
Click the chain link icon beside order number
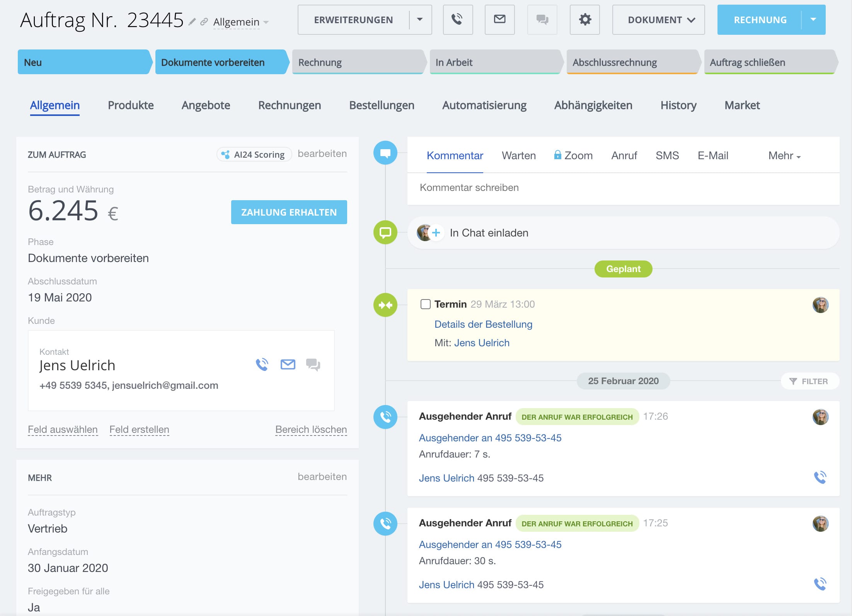click(204, 22)
